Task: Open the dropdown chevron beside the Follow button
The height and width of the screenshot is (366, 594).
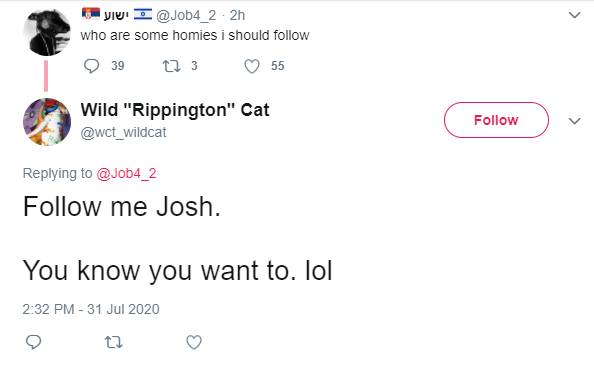Action: pos(575,121)
